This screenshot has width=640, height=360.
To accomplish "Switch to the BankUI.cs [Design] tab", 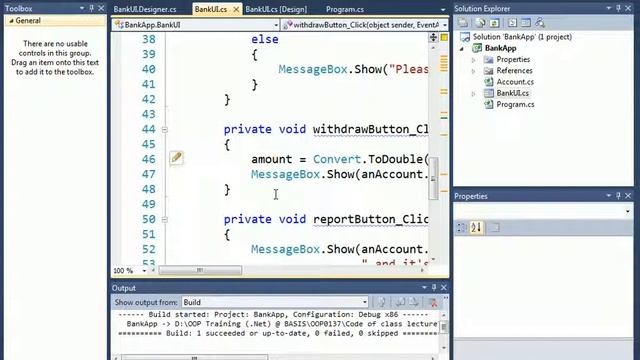I will click(276, 9).
